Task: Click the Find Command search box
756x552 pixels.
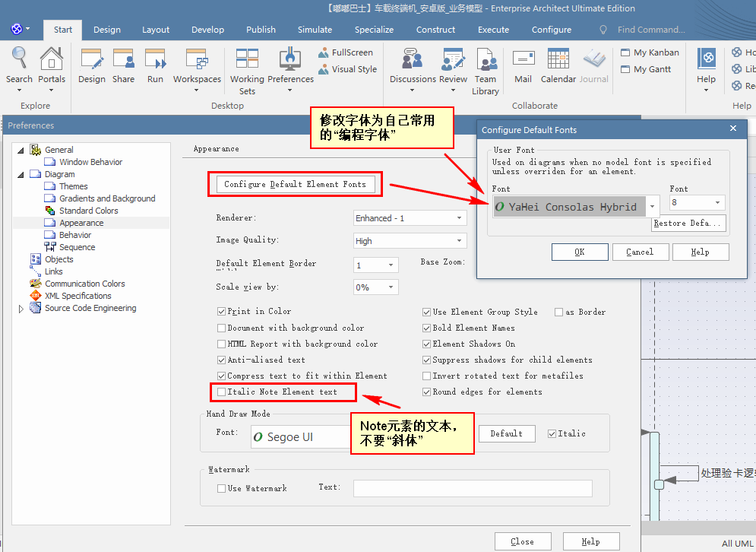Action: click(x=651, y=30)
